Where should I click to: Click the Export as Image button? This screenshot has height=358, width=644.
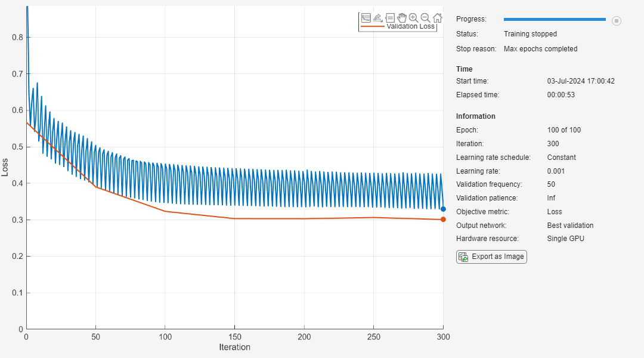click(x=491, y=257)
